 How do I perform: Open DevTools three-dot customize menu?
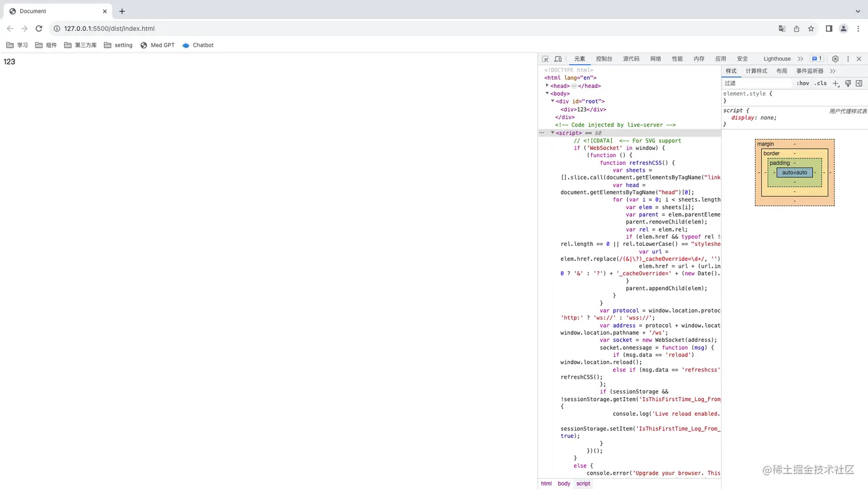848,59
